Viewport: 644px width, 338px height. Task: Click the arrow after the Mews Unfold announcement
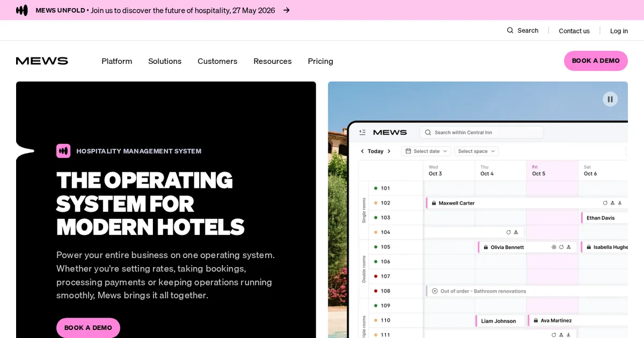pos(287,10)
